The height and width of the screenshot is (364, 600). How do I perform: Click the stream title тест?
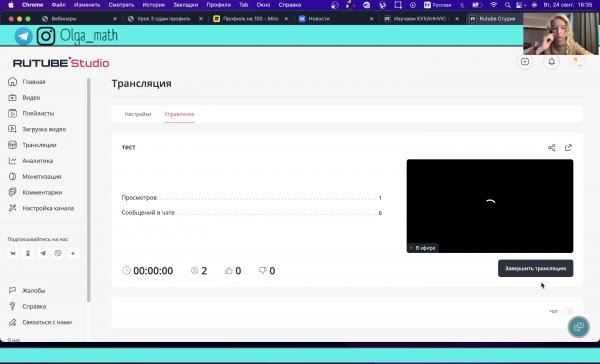click(129, 147)
